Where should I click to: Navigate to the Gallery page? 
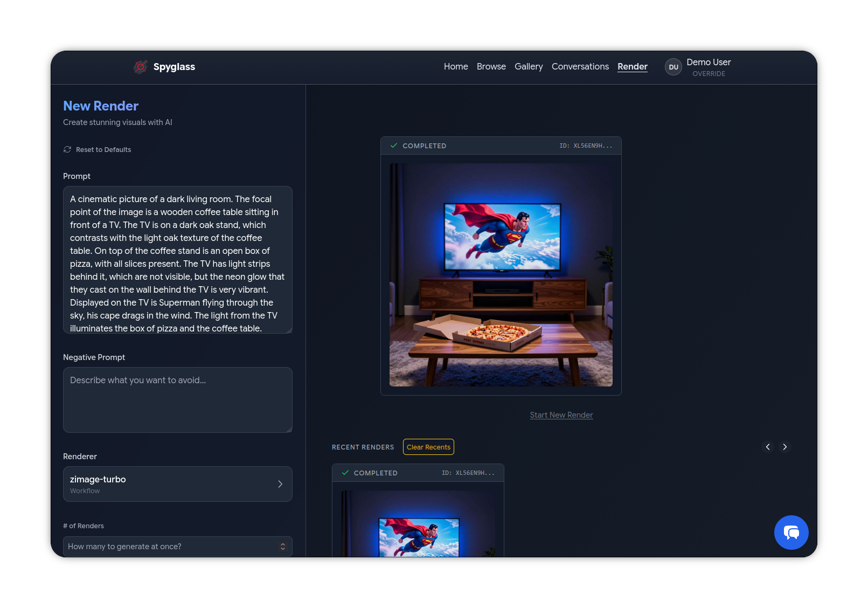click(x=529, y=66)
